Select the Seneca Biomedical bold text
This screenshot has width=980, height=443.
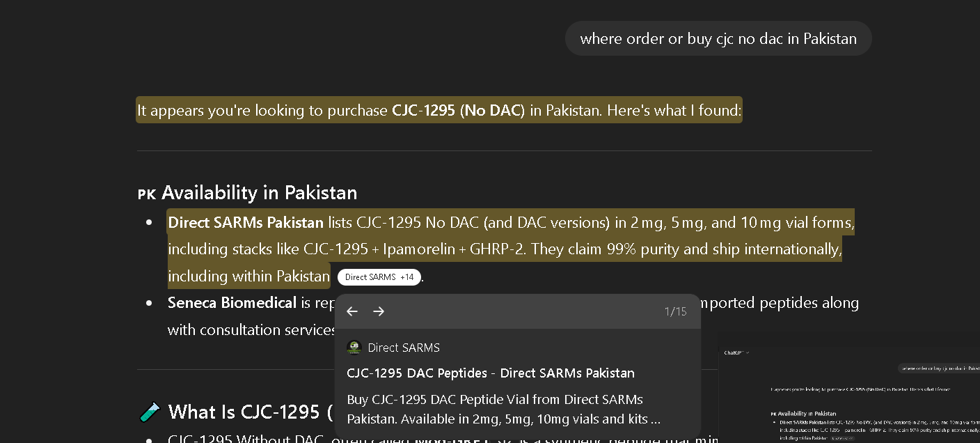tap(232, 303)
